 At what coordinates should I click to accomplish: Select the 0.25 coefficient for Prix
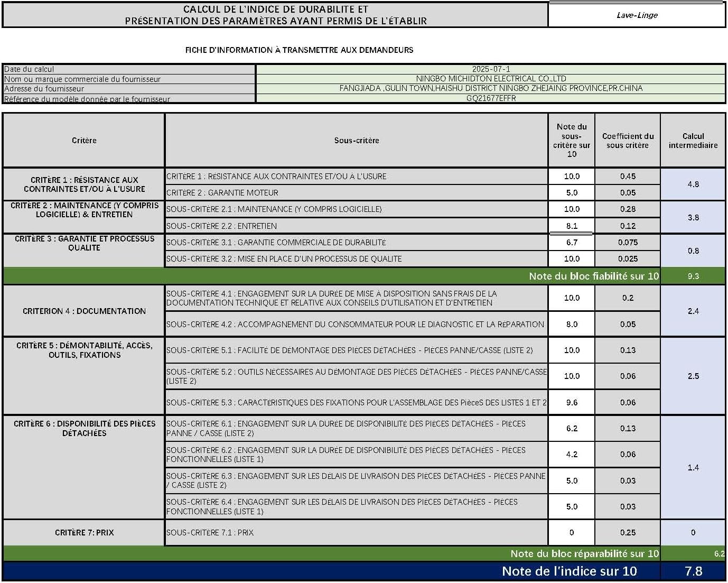click(628, 533)
